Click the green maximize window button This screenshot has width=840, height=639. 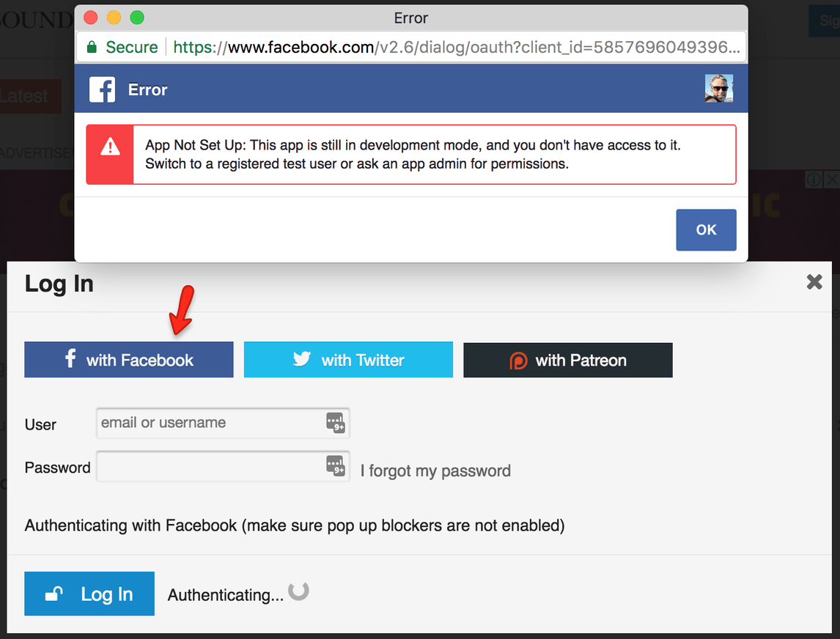(x=137, y=18)
